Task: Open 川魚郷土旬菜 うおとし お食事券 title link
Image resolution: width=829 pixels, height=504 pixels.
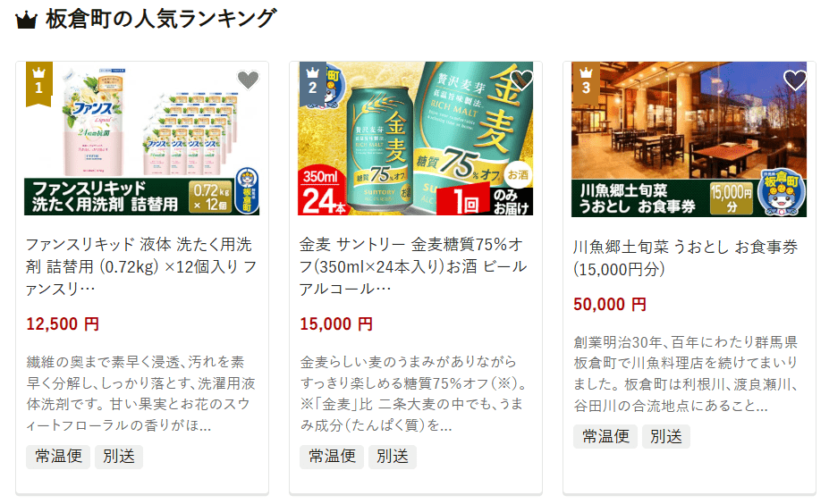Action: point(686,258)
